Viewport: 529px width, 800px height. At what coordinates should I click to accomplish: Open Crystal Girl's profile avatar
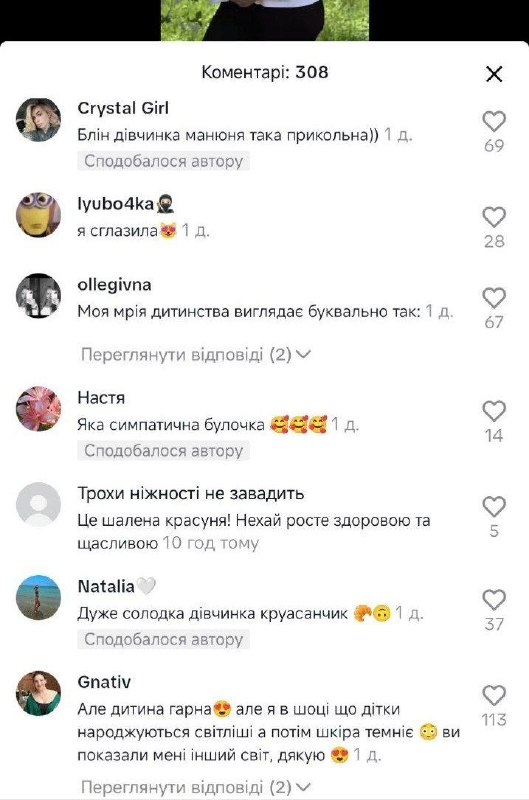(x=38, y=120)
